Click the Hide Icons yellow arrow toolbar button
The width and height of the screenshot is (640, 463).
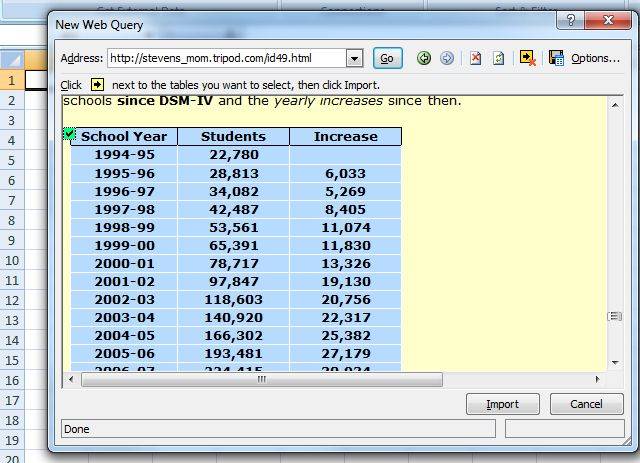(527, 58)
